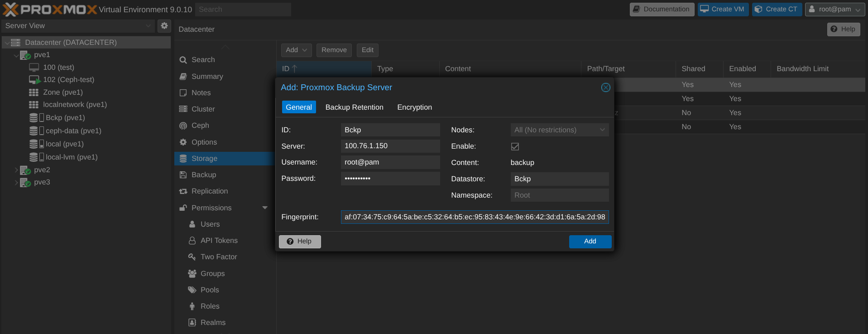Click the Fingerprint input field
The height and width of the screenshot is (334, 868).
[x=474, y=217]
